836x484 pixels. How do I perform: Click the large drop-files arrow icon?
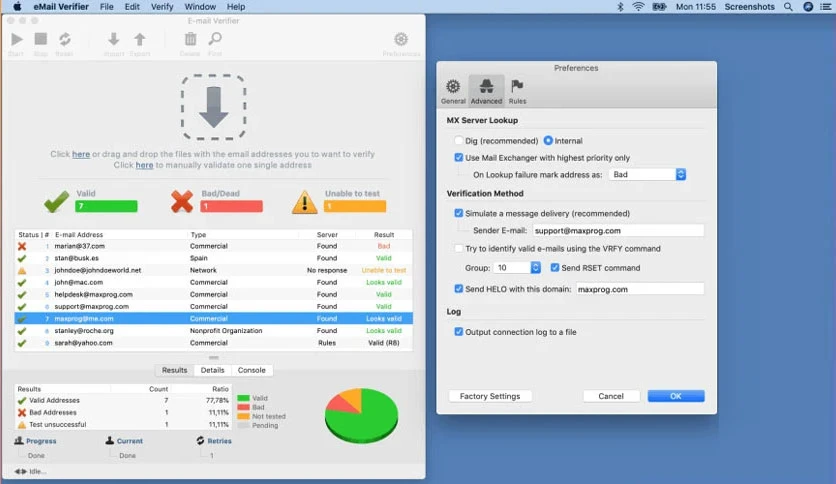[x=214, y=107]
